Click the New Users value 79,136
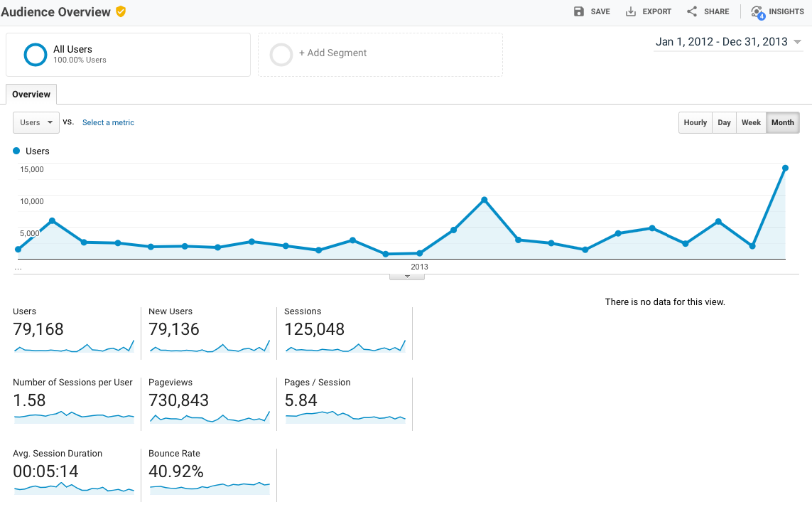812x507 pixels. pyautogui.click(x=174, y=329)
